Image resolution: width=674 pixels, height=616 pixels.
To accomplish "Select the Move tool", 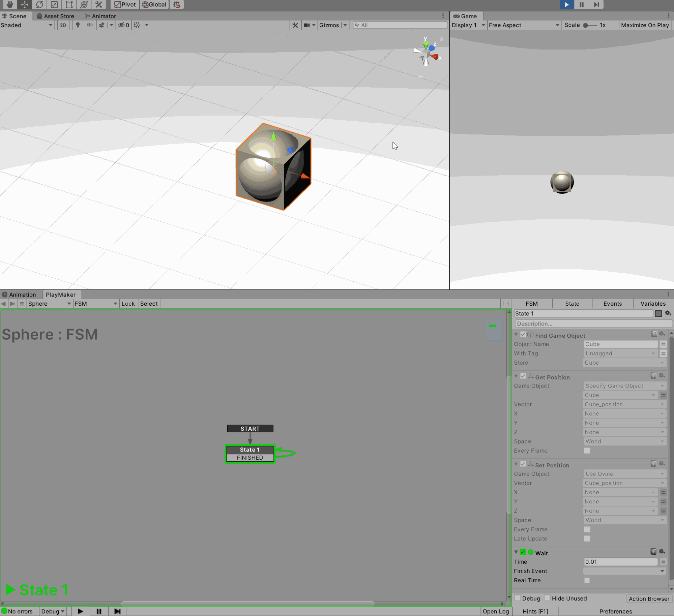I will [x=24, y=4].
